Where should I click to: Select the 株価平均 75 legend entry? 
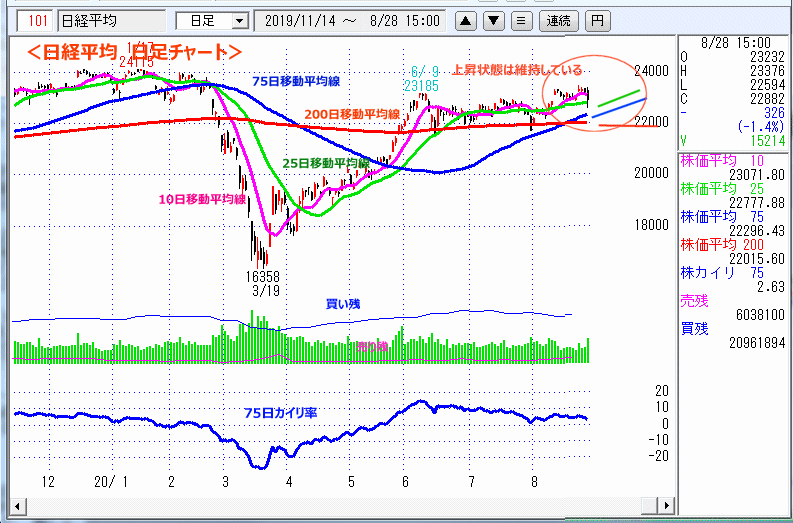734,217
